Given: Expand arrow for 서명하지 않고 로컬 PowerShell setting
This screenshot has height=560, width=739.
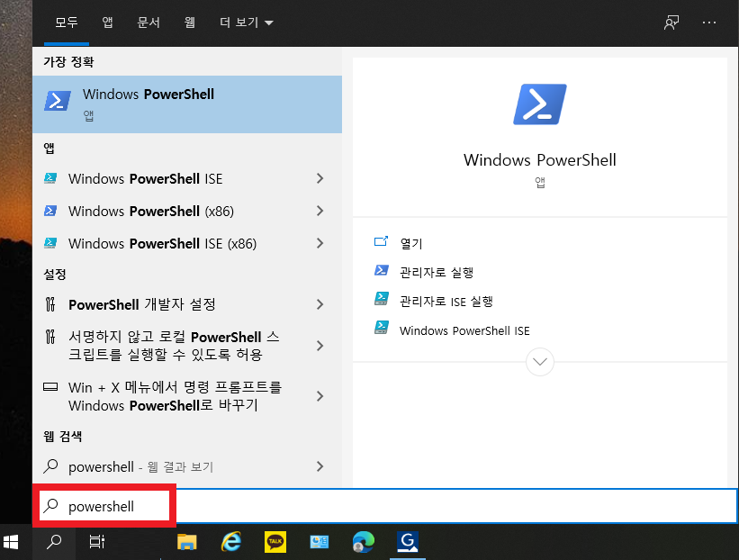Looking at the screenshot, I should tap(320, 346).
